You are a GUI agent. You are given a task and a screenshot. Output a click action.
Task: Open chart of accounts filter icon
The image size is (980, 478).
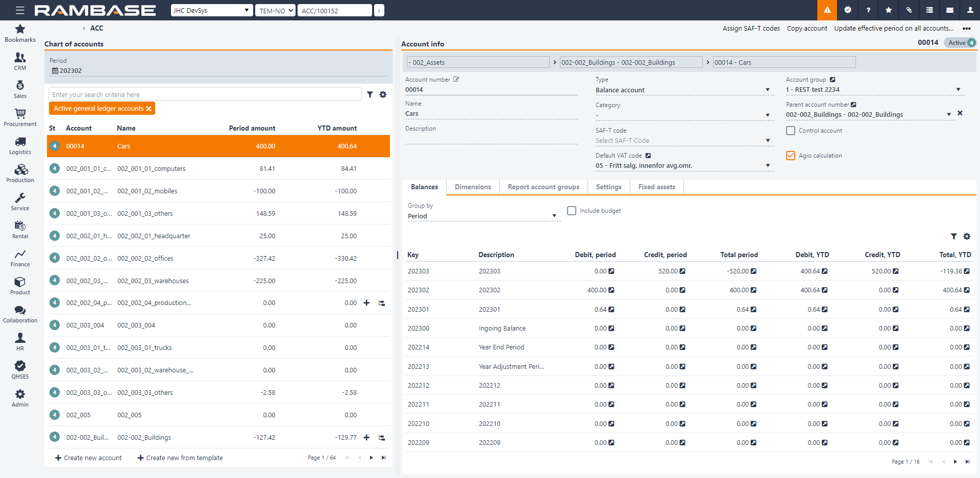[x=370, y=94]
